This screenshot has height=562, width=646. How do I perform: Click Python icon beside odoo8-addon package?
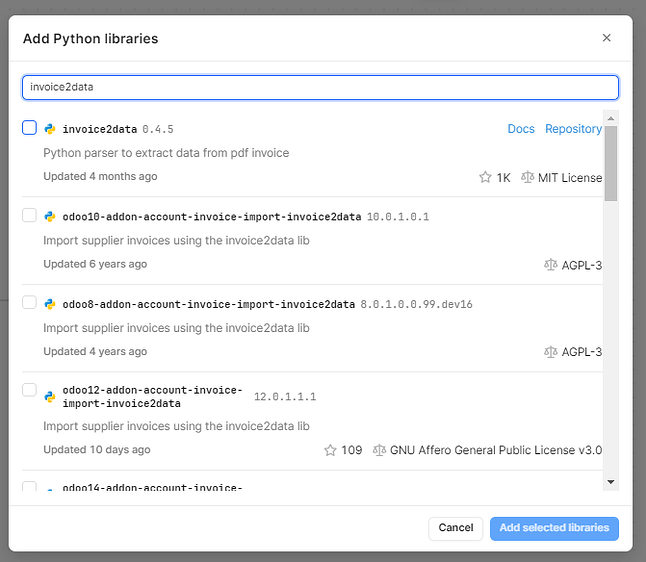(50, 304)
